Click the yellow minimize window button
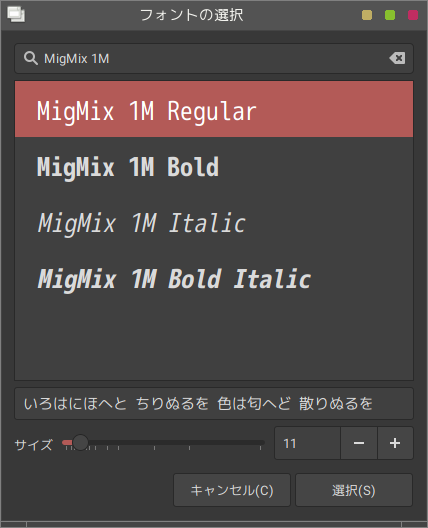Image resolution: width=428 pixels, height=528 pixels. tap(367, 15)
